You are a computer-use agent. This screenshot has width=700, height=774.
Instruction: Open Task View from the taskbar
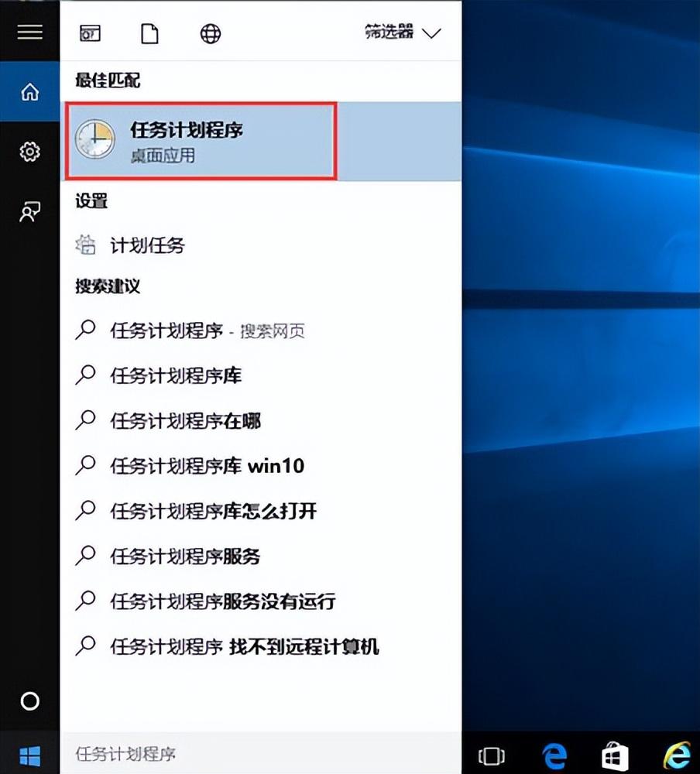click(x=493, y=754)
